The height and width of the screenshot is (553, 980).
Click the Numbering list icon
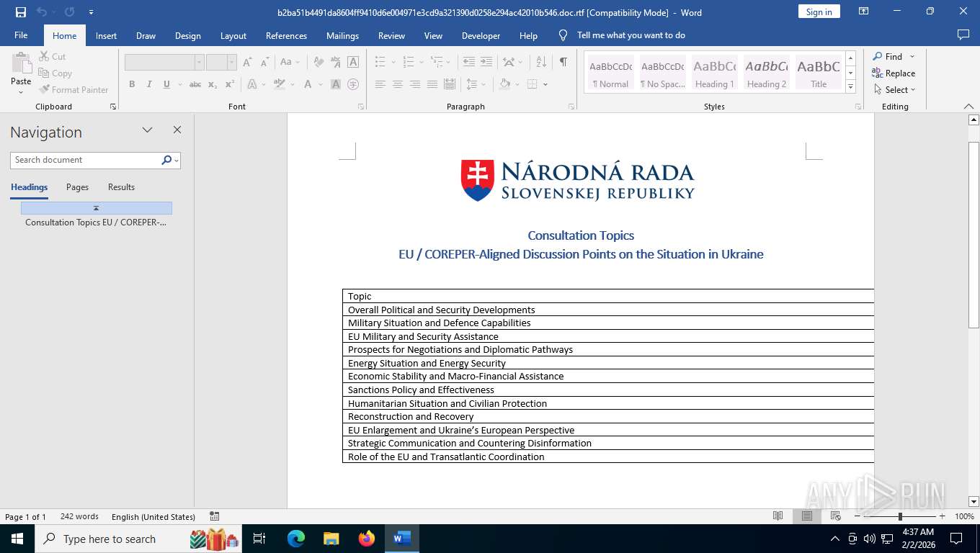408,62
